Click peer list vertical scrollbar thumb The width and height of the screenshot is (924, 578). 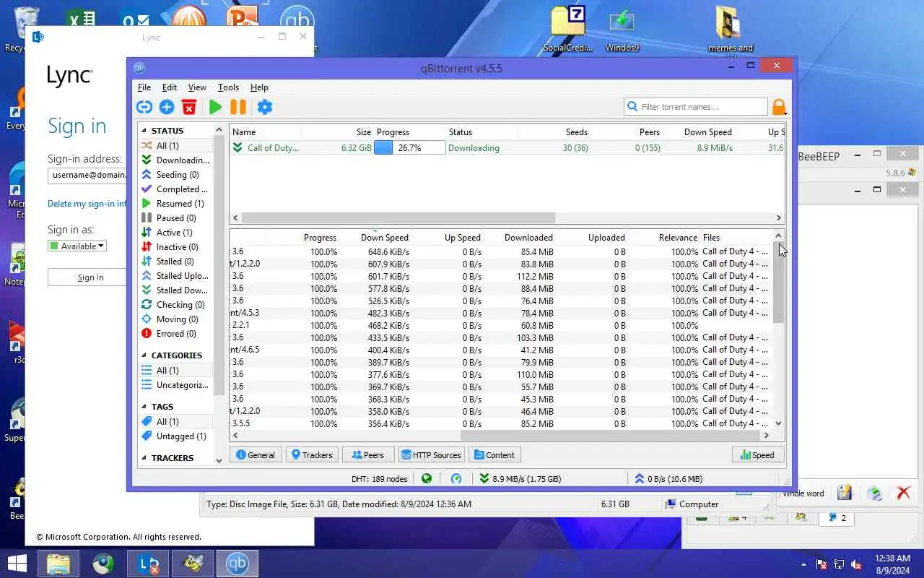(778, 282)
